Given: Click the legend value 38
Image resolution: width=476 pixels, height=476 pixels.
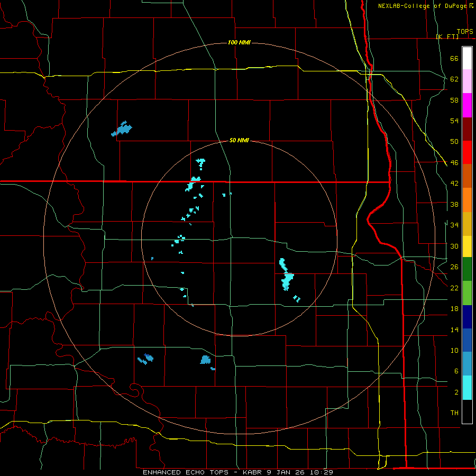Looking at the screenshot, I should pyautogui.click(x=454, y=204).
